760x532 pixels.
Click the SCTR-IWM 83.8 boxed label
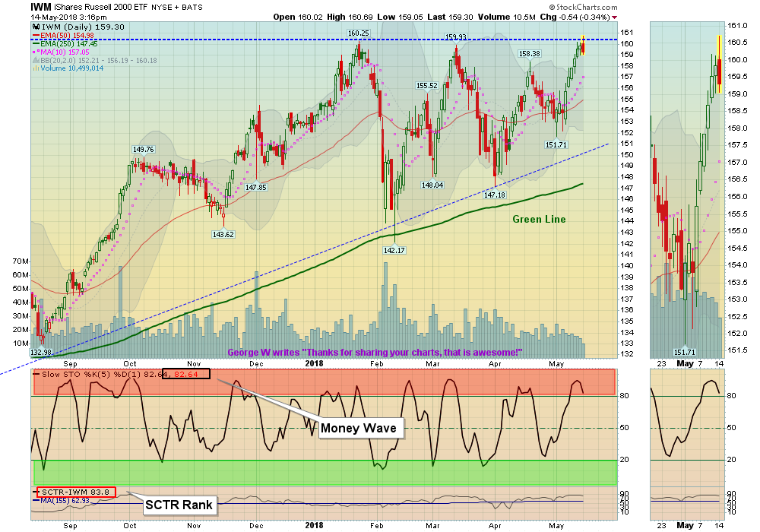[76, 491]
